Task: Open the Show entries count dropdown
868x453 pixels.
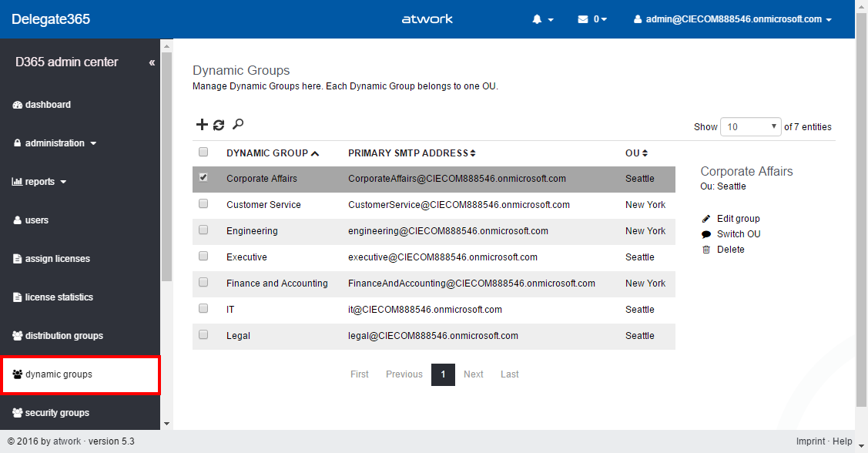Action: pyautogui.click(x=750, y=127)
